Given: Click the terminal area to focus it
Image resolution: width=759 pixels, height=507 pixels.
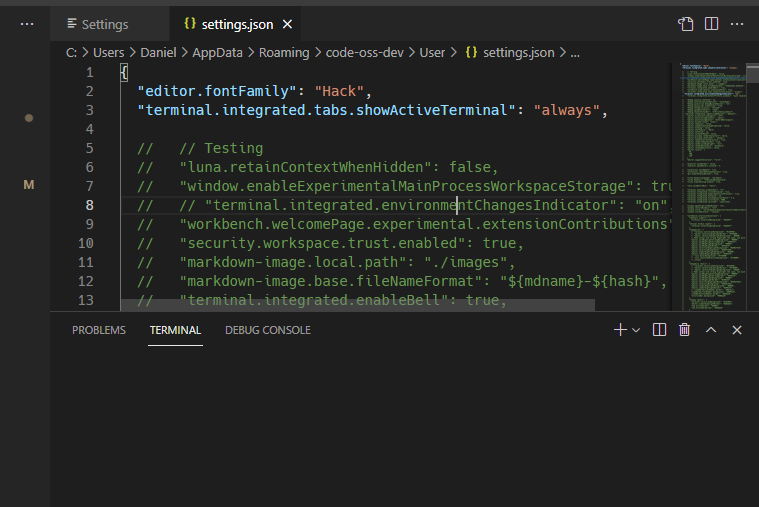Looking at the screenshot, I should coord(404,426).
